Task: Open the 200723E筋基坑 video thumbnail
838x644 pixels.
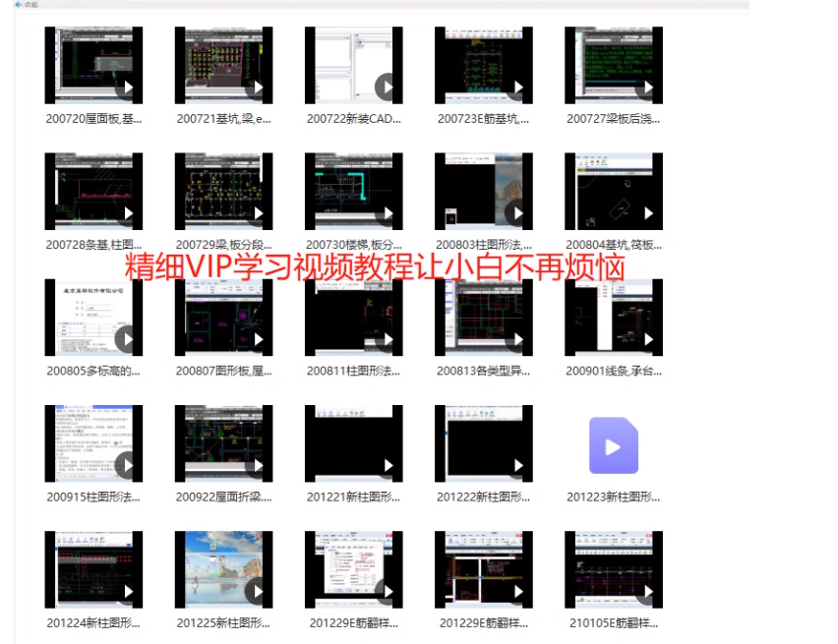Action: pyautogui.click(x=483, y=65)
